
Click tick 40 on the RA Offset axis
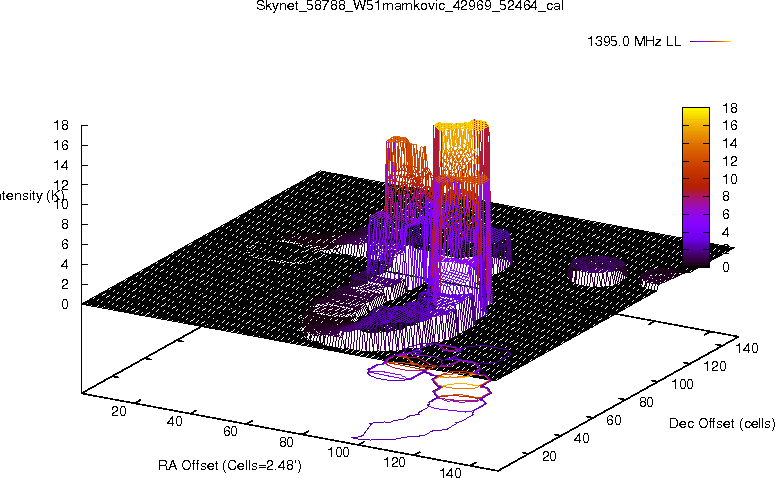point(174,421)
